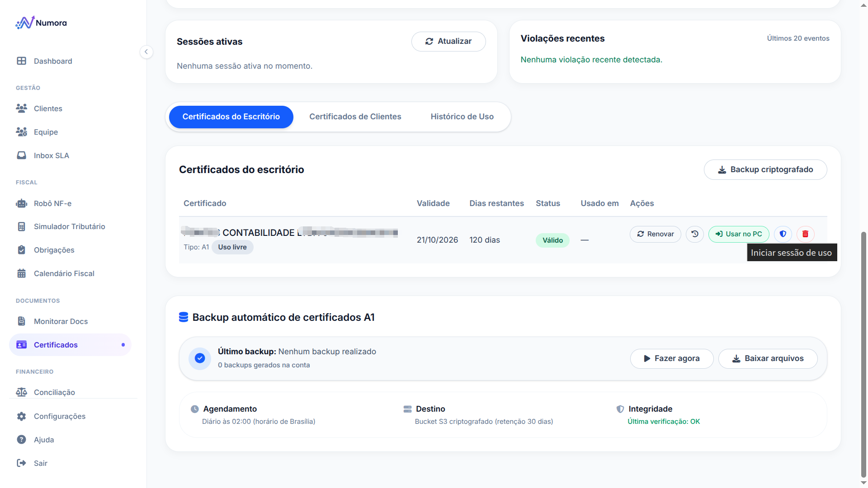Viewport: 868px width, 488px height.
Task: Switch to Histórico de Uso tab
Action: pos(462,117)
